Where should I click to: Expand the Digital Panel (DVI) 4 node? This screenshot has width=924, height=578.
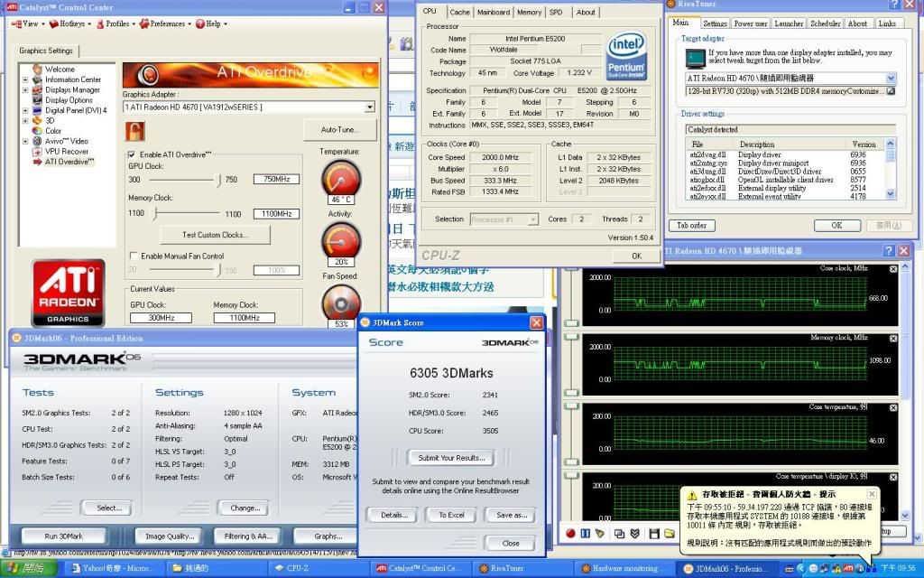[25, 110]
